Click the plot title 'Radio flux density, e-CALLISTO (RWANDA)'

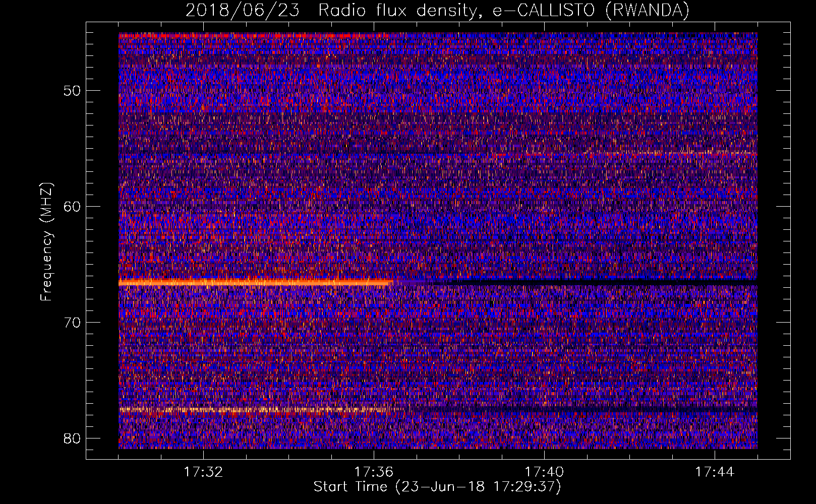click(x=504, y=10)
